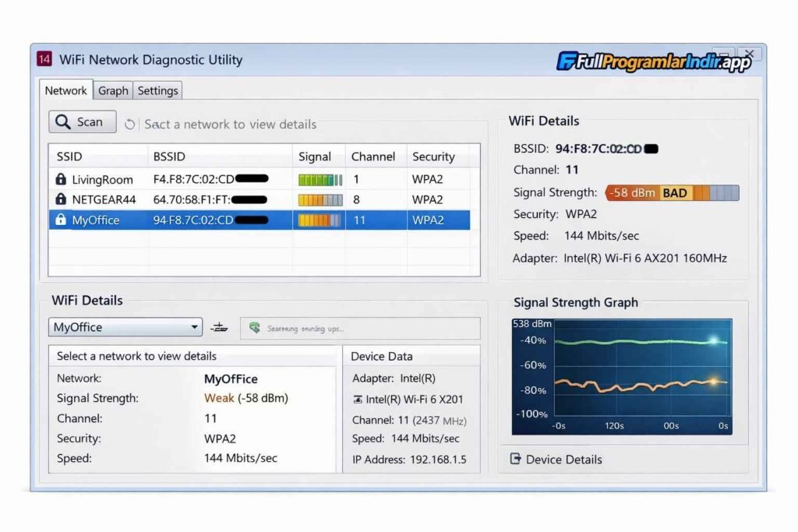Sort the list by SSID column header
Image resolution: width=798 pixels, height=532 pixels.
[69, 157]
